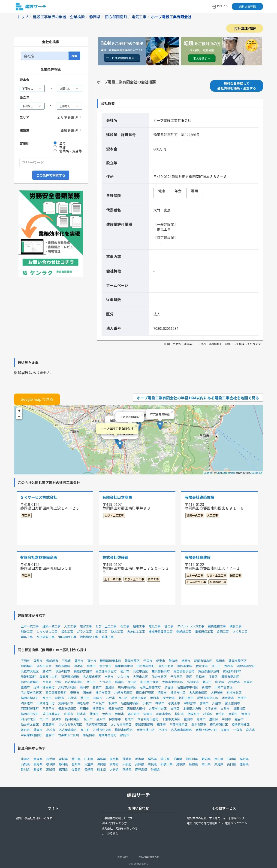
Task: Close the ホープ電設工業有限会社 map popup
Action: coord(136,426)
